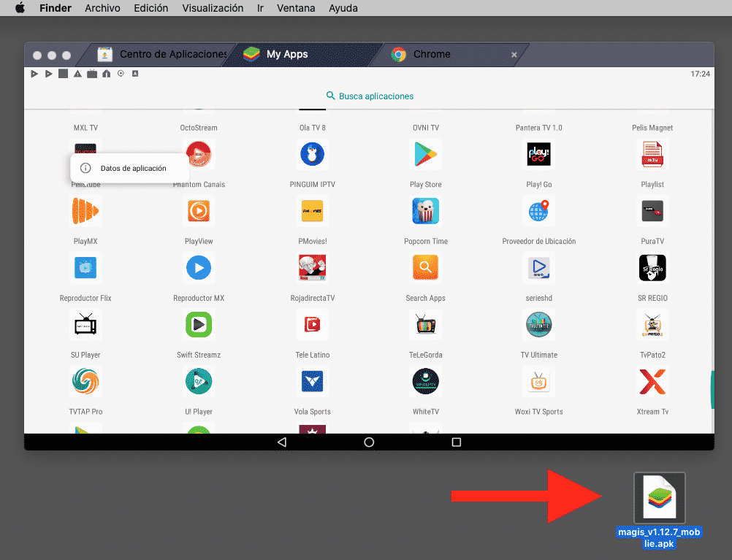This screenshot has height=560, width=732.
Task: Select the PuraTV app icon
Action: (x=652, y=211)
